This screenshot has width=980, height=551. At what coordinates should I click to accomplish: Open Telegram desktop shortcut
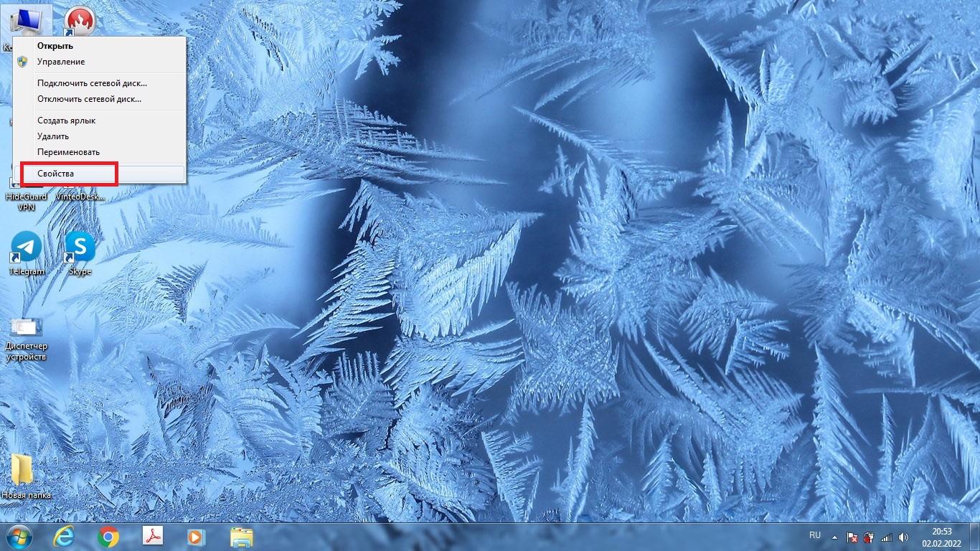click(27, 248)
